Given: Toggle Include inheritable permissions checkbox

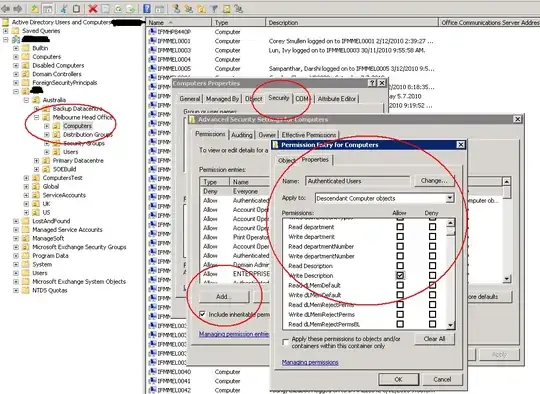Looking at the screenshot, I should tap(202, 314).
